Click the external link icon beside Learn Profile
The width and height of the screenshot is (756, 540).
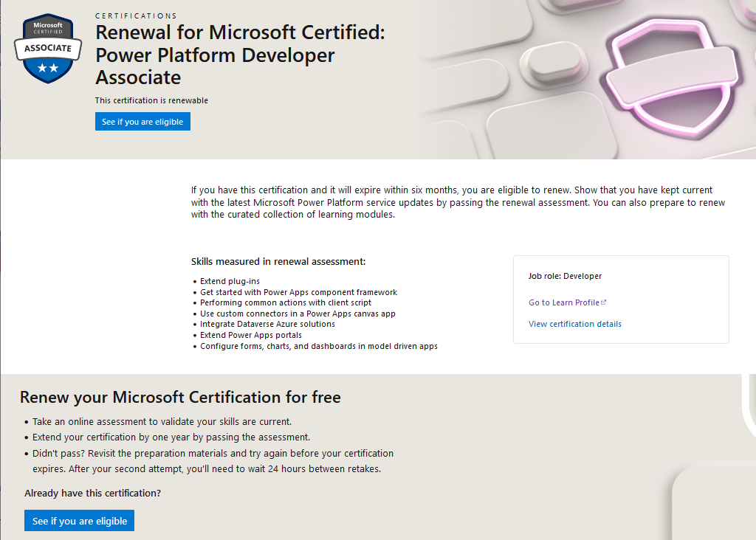[604, 302]
